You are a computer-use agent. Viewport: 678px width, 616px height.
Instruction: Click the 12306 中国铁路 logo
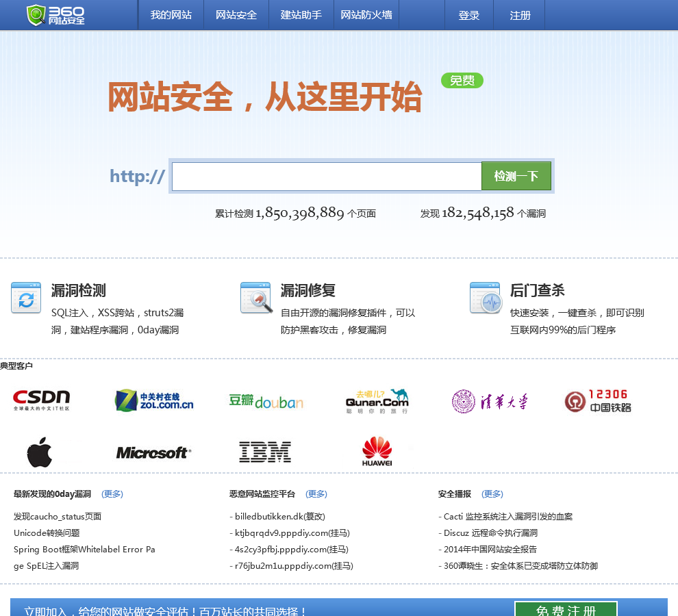coord(598,400)
